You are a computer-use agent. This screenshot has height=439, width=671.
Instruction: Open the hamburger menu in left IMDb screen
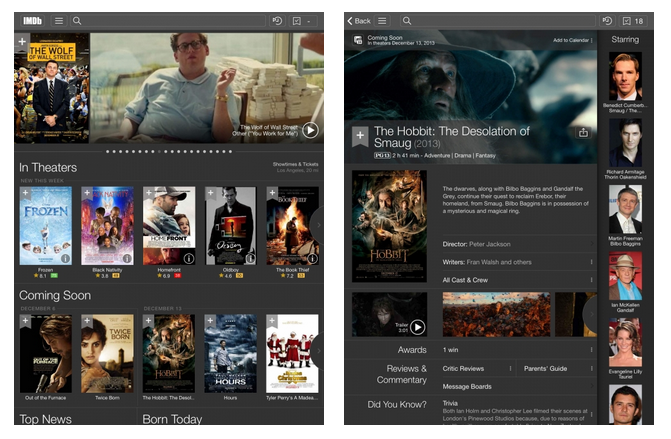pos(59,21)
